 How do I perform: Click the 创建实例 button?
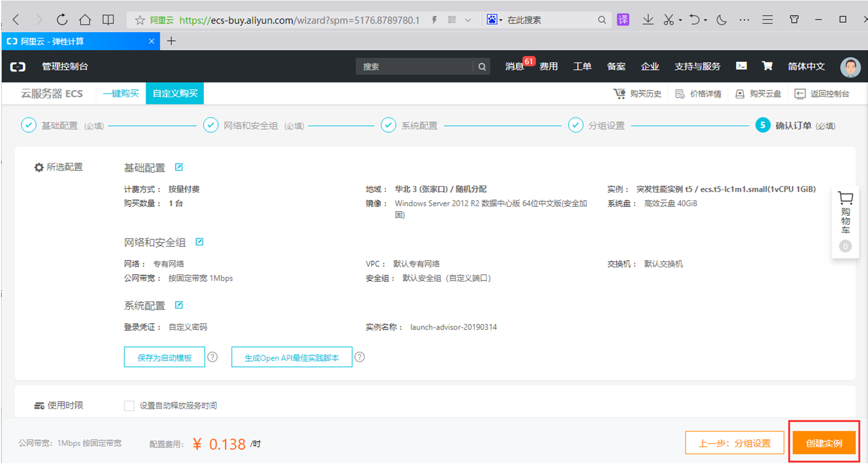tap(824, 443)
